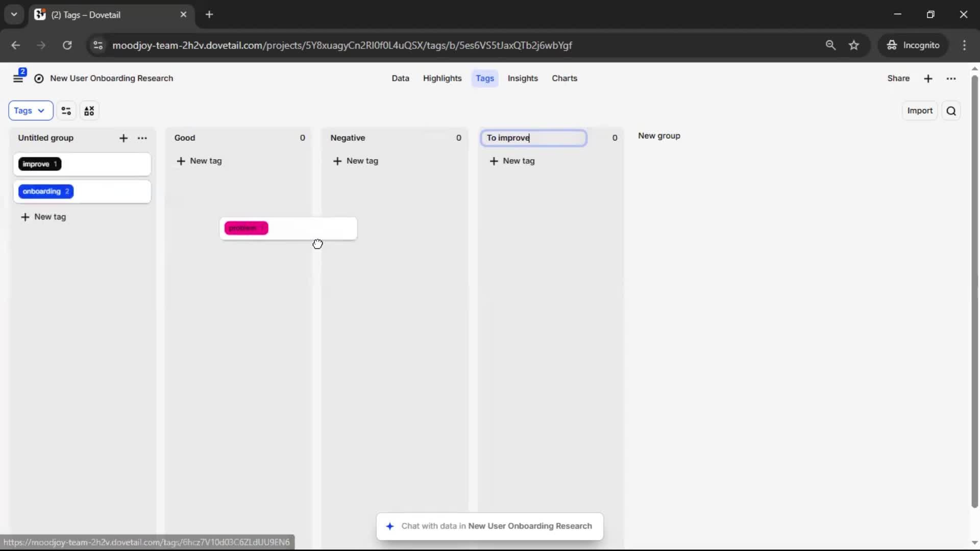
Task: Click the black improve tag
Action: 40,164
